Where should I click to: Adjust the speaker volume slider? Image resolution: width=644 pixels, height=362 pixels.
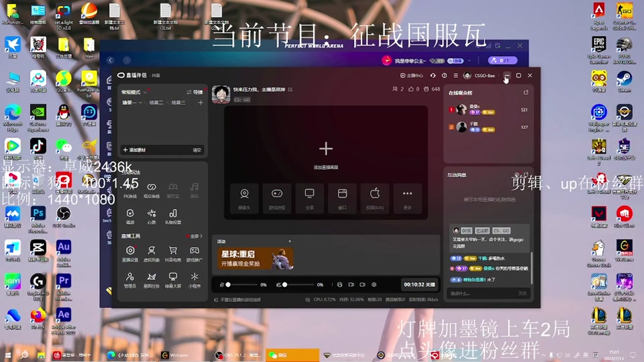tap(299, 284)
